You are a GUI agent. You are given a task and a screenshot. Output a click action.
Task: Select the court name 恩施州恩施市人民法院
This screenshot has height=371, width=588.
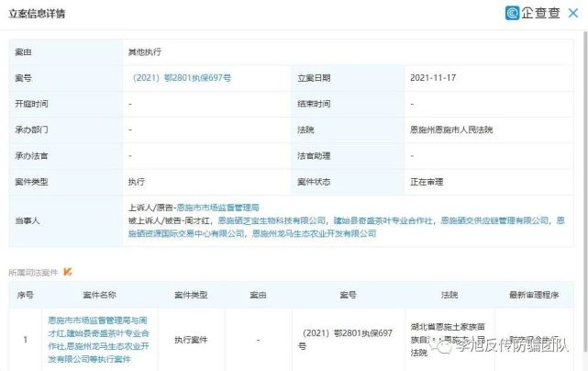tap(451, 129)
